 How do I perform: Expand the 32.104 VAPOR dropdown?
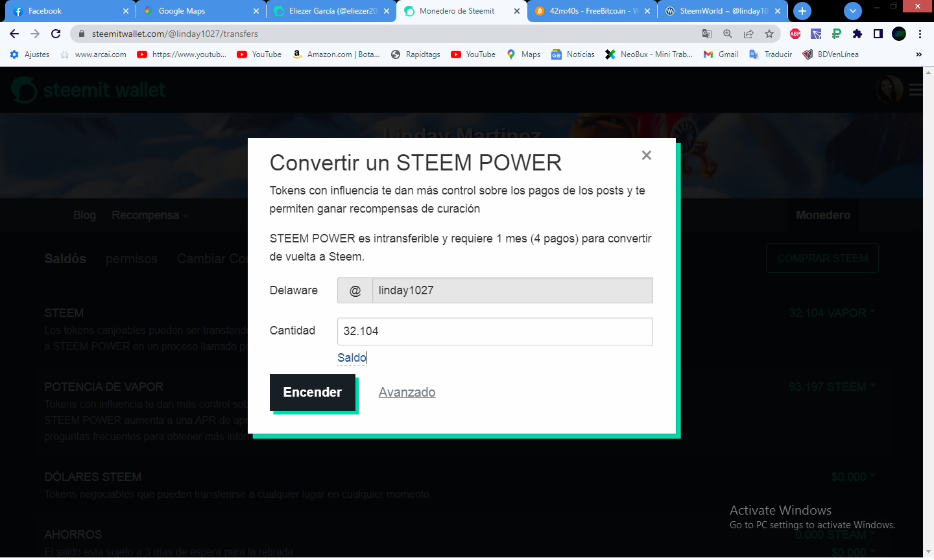(832, 313)
